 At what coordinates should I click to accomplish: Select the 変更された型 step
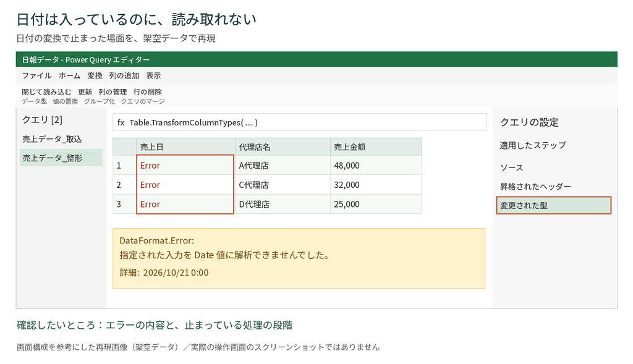553,205
